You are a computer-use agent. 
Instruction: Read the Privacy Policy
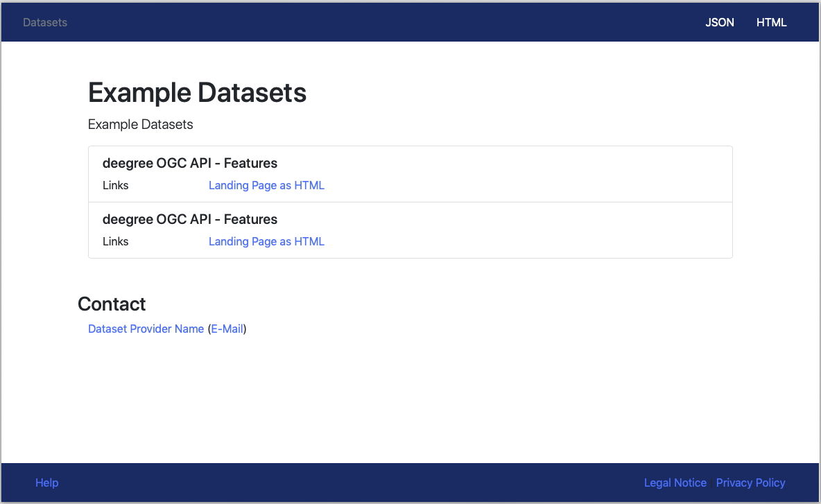[750, 483]
